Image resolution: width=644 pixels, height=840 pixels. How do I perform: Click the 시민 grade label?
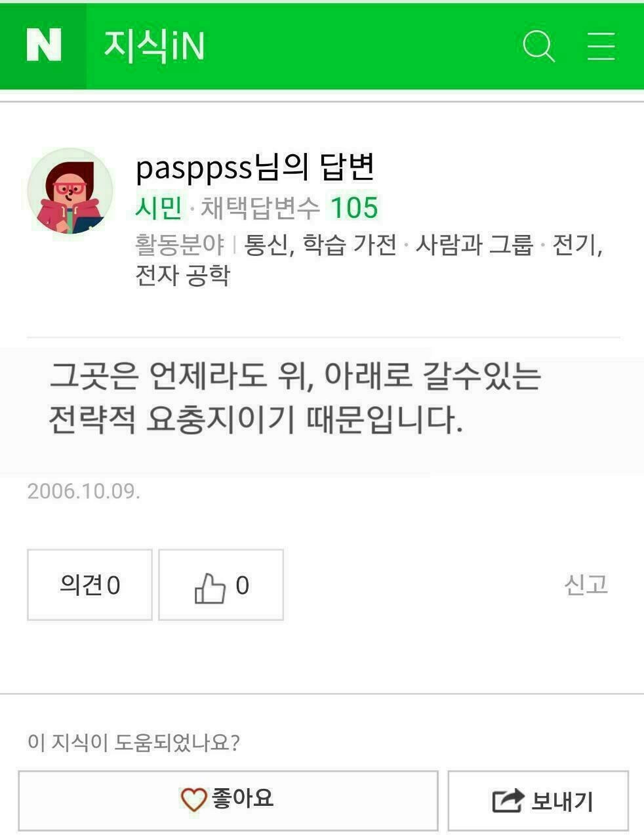click(158, 208)
